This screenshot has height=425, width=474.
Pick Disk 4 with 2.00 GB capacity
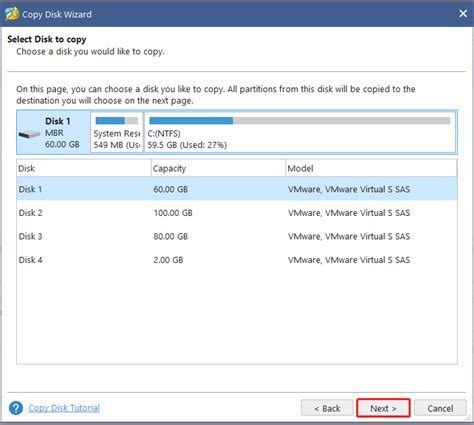point(237,260)
